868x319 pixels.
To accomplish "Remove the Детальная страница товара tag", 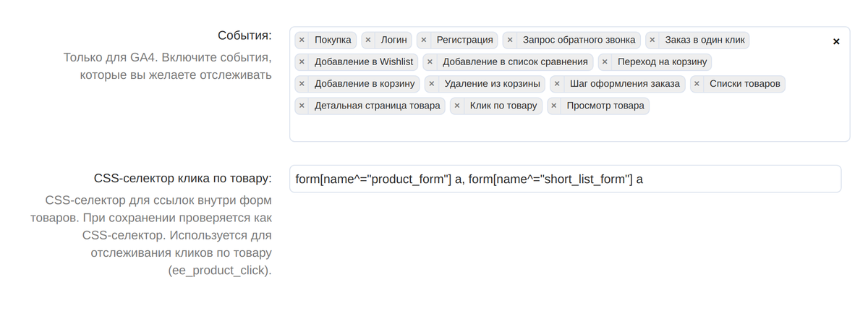I will click(x=302, y=106).
